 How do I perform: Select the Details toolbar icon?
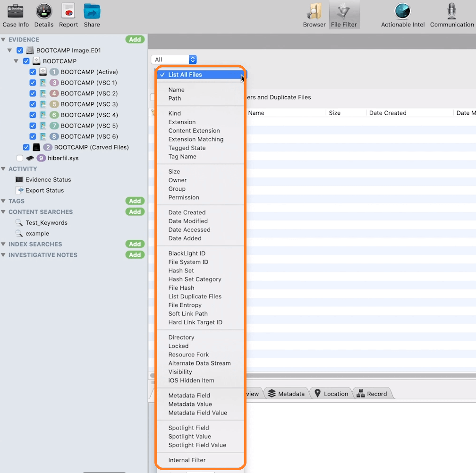[x=44, y=14]
